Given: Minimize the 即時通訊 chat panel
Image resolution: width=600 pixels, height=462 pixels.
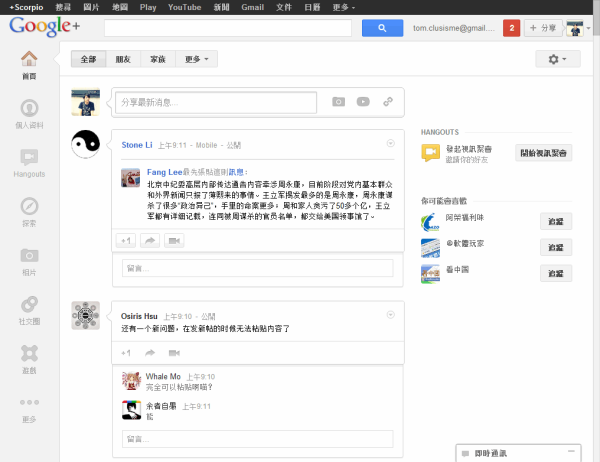Looking at the screenshot, I should pos(571,452).
